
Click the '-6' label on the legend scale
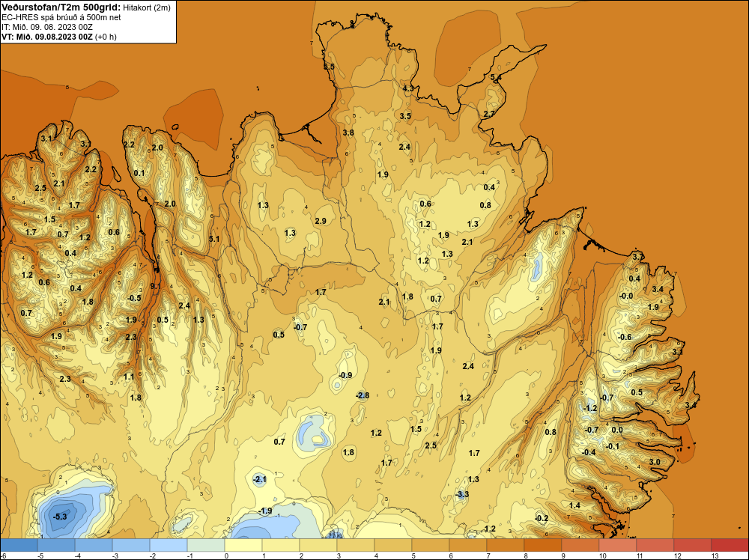click(x=3, y=556)
